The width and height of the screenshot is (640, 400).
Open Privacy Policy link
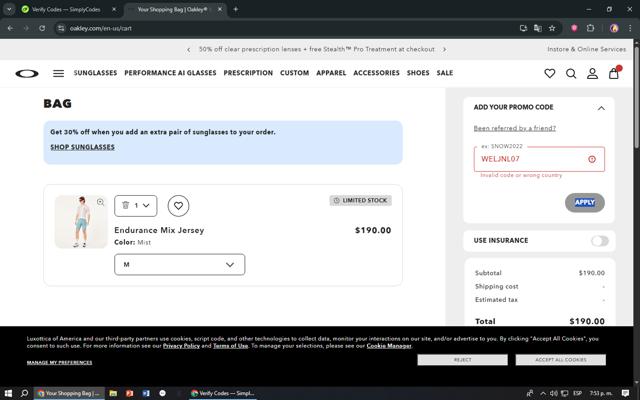coord(181,346)
